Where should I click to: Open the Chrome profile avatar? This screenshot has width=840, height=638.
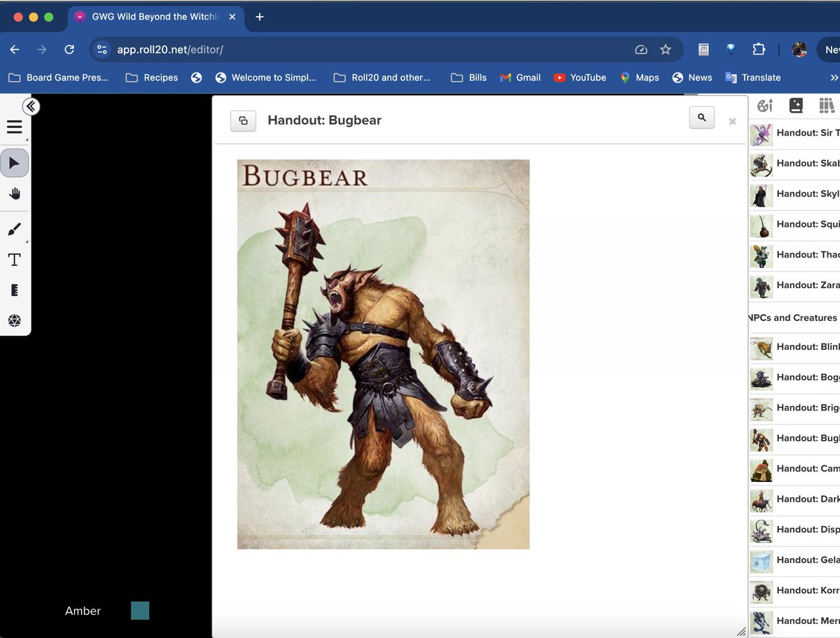point(799,50)
